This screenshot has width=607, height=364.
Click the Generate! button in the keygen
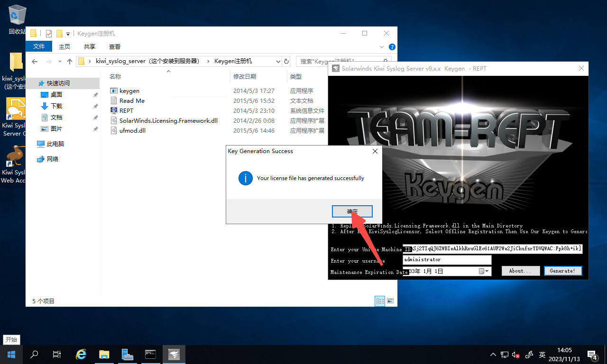pos(562,271)
